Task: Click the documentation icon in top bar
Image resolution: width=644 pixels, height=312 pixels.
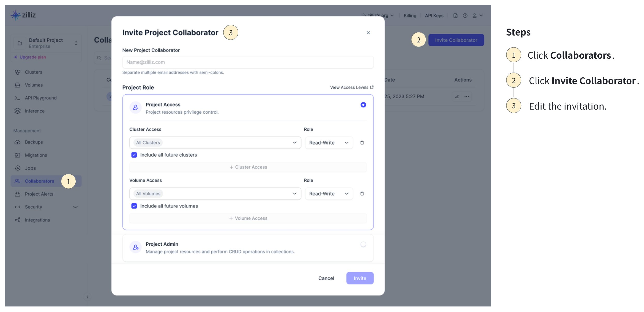Action: [455, 16]
